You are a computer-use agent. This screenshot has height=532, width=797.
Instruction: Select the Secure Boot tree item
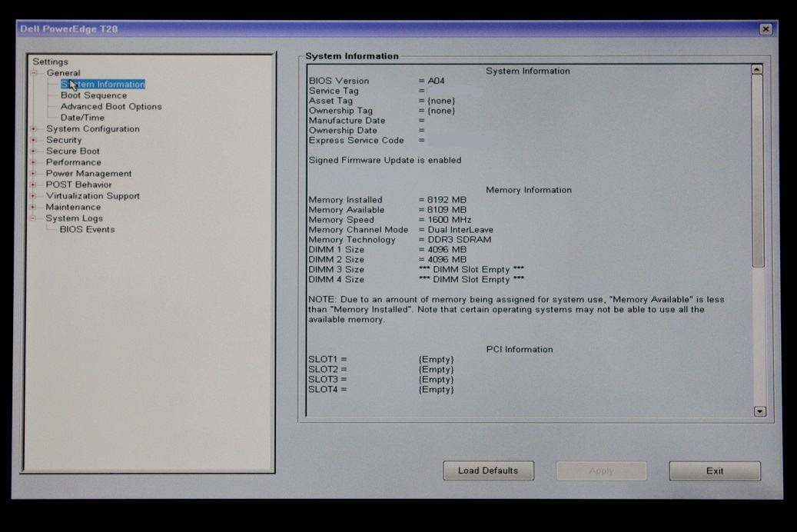pos(73,151)
